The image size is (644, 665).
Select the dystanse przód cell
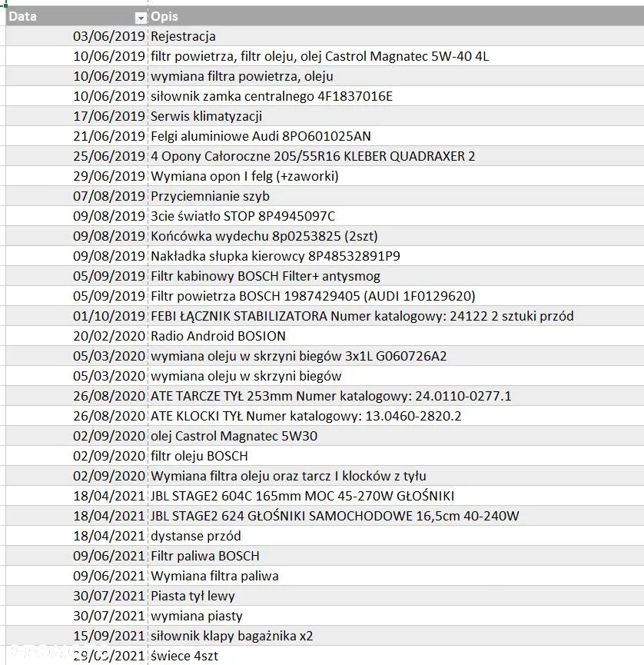click(x=196, y=536)
